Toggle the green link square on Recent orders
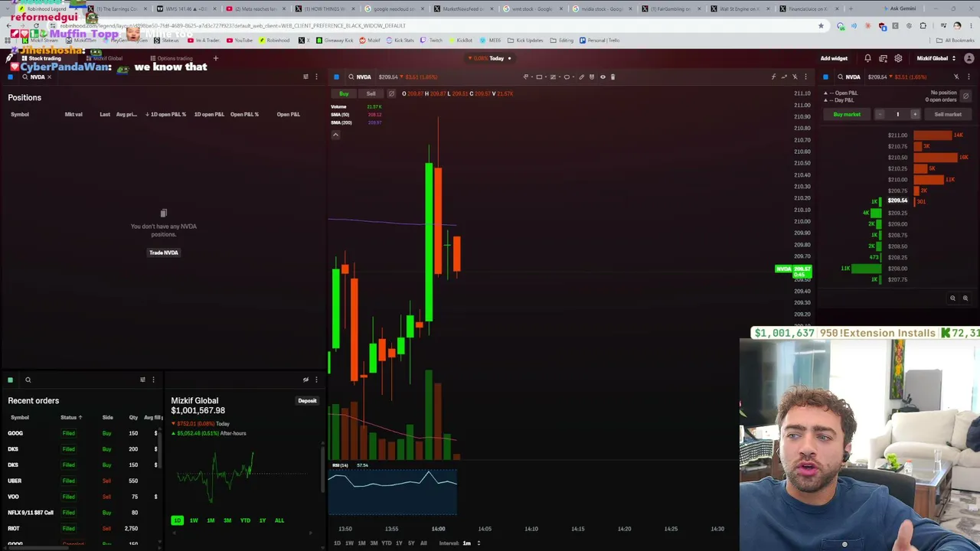The width and height of the screenshot is (980, 551). tap(11, 380)
